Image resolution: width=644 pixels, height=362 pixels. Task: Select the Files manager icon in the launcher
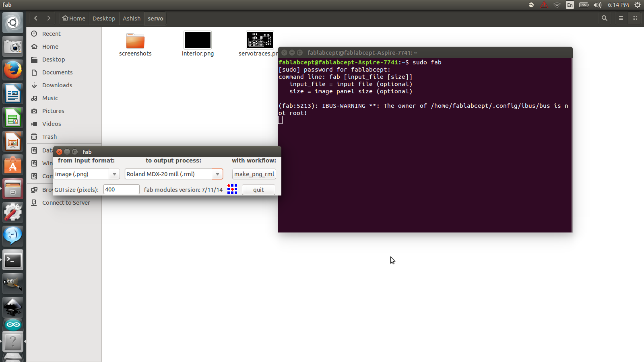[x=13, y=189]
